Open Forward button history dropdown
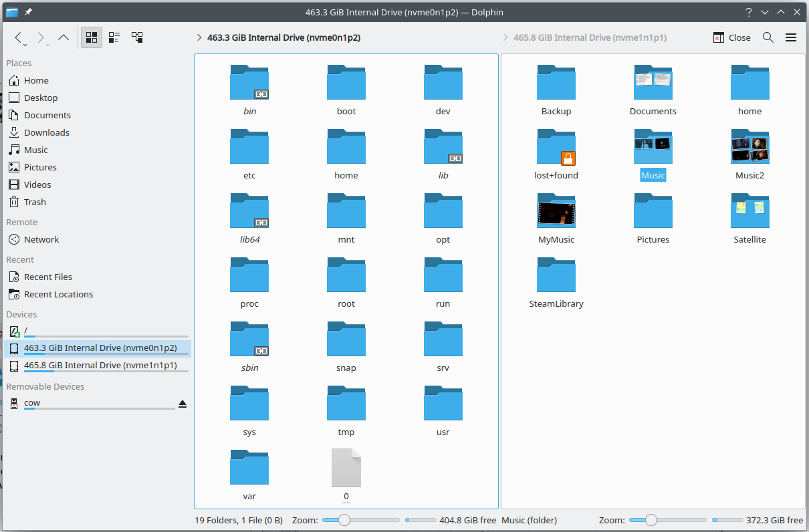 point(47,45)
